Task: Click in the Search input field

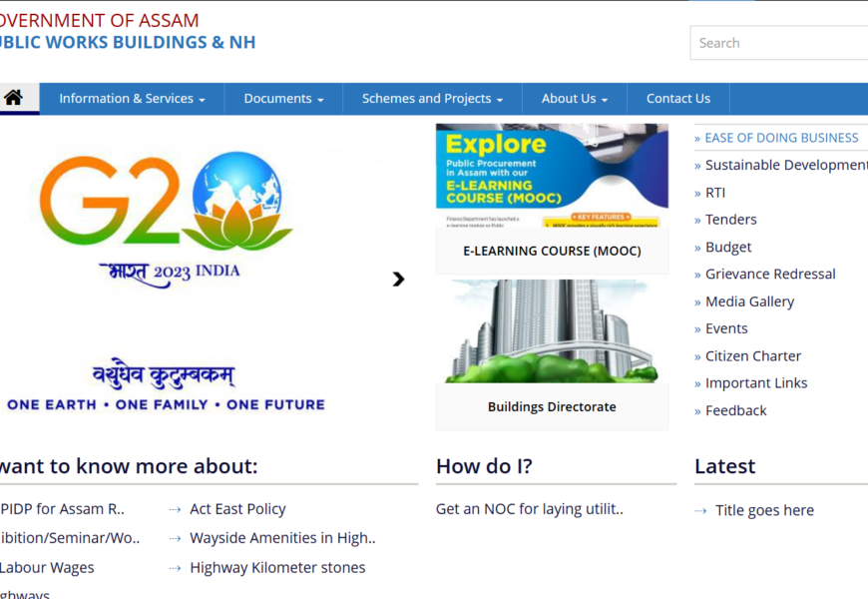Action: (x=778, y=43)
